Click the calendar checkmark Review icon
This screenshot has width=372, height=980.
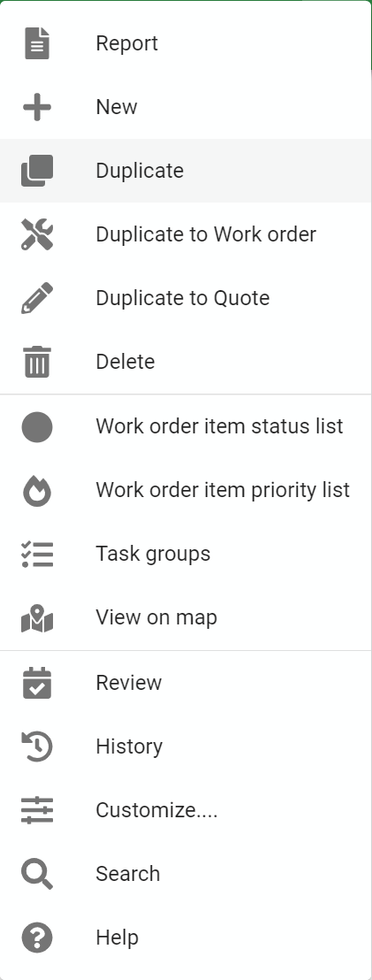point(37,683)
